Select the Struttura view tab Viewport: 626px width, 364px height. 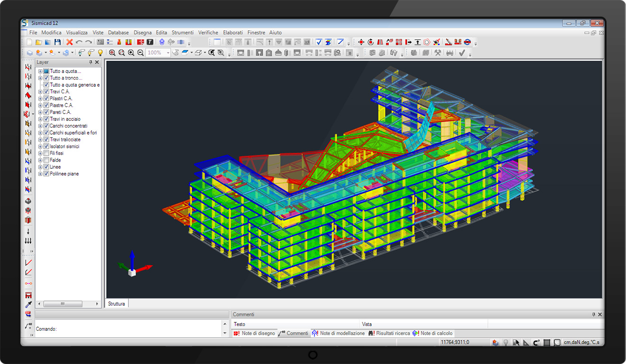[x=116, y=303]
